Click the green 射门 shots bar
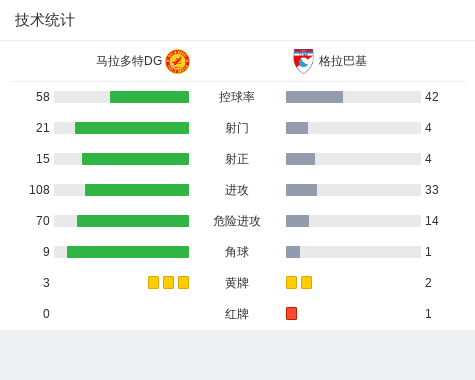Viewport: 475px width, 380px height. click(132, 128)
